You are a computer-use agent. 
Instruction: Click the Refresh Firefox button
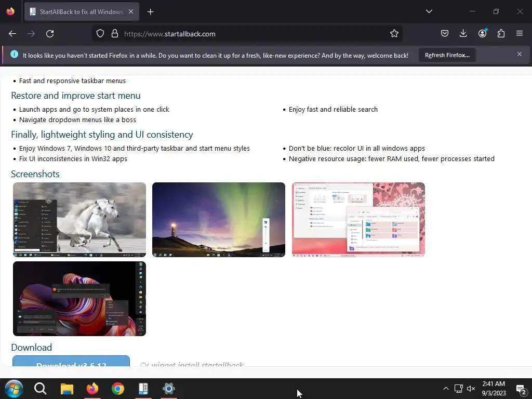(447, 55)
